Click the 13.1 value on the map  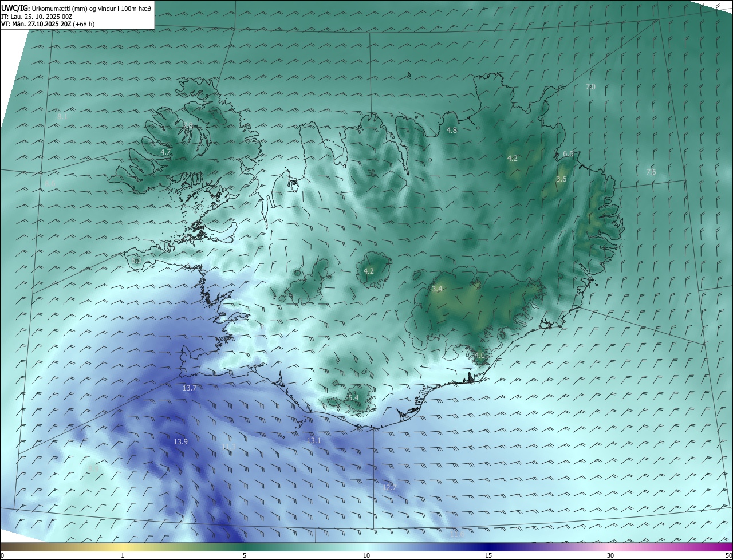coord(314,441)
